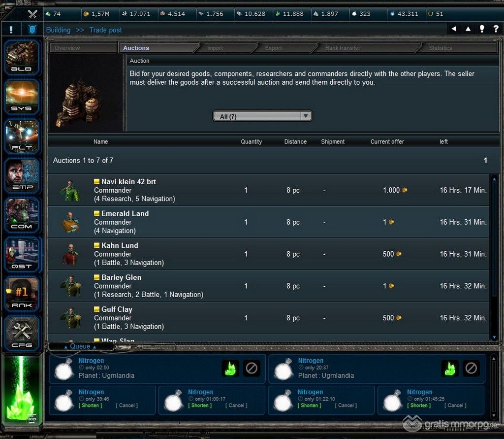The image size is (504, 439).
Task: Expand the All (7) auction filter dropdown
Action: [262, 116]
